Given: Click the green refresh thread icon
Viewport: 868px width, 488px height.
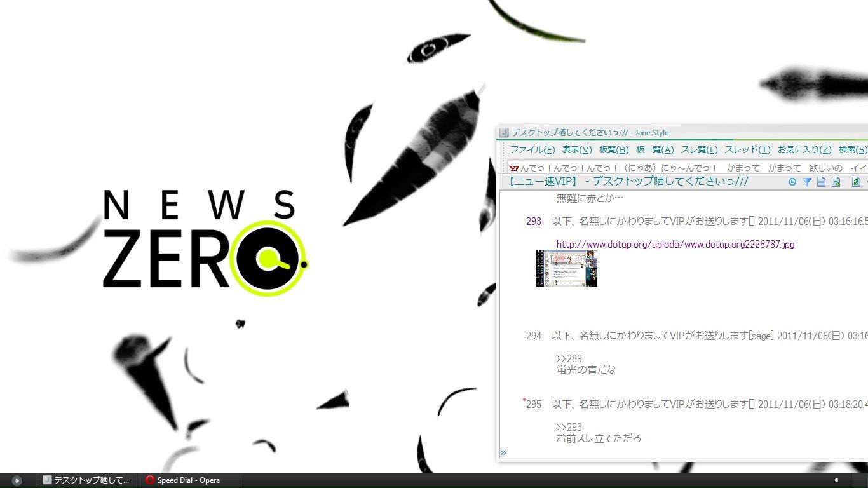Looking at the screenshot, I should click(x=856, y=182).
